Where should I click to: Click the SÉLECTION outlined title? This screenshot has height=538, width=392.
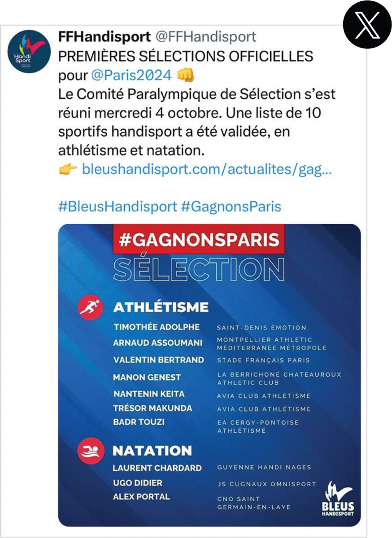click(199, 270)
